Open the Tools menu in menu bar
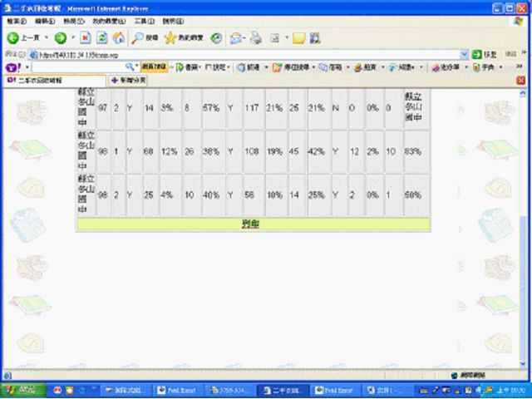Viewport: 532px width, 399px height. coord(144,21)
